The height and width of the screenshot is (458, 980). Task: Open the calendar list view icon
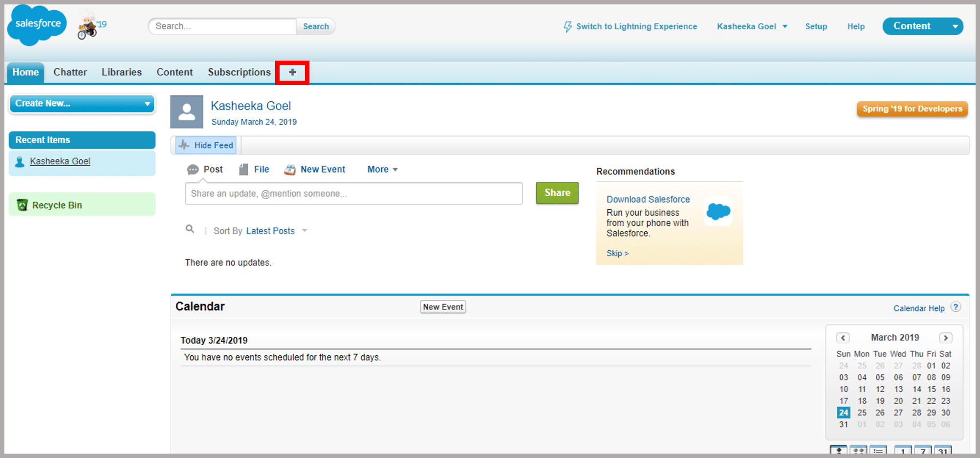[x=878, y=450]
